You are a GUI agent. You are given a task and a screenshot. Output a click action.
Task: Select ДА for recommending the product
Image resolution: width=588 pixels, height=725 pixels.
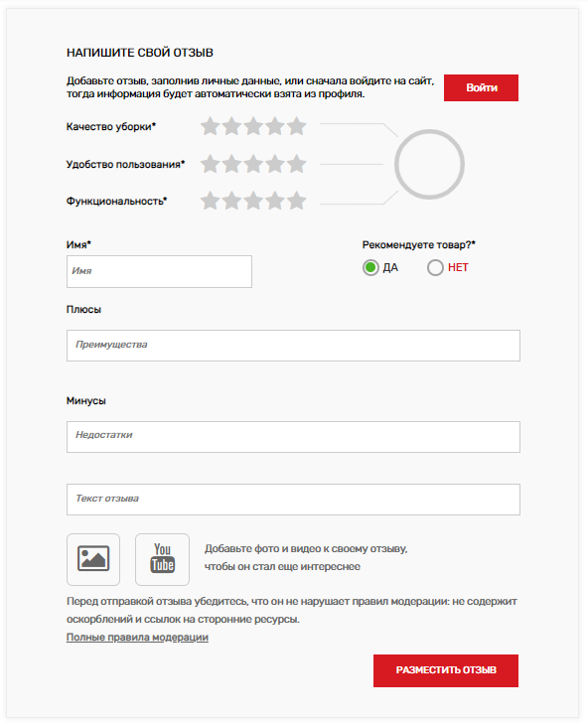tap(370, 268)
